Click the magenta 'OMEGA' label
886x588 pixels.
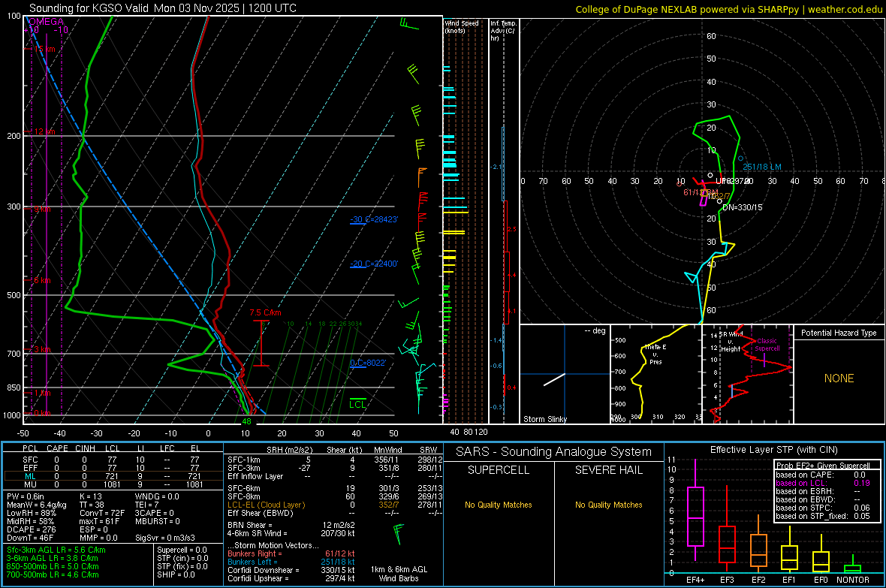(47, 22)
